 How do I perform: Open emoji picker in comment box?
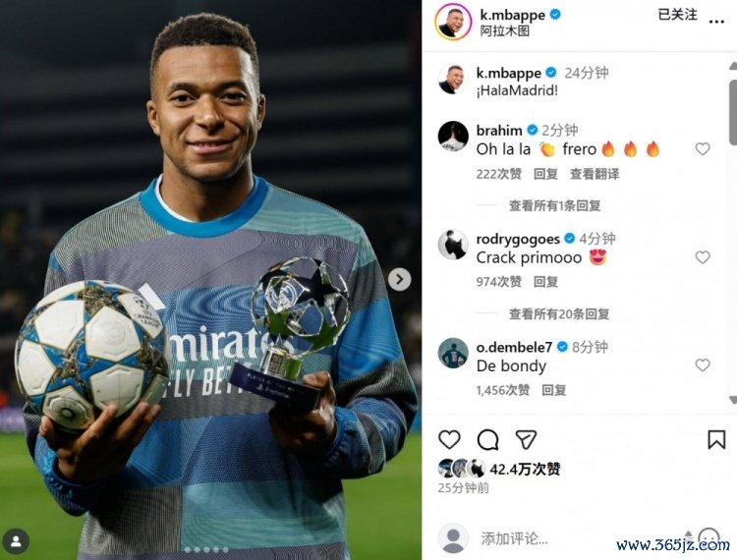[709, 538]
